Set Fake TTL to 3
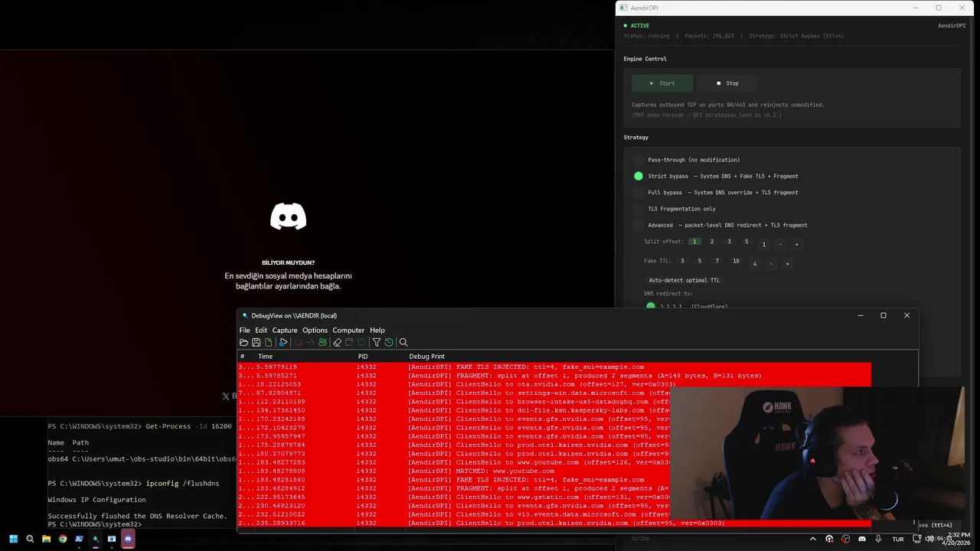This screenshot has height=551, width=980. [682, 261]
